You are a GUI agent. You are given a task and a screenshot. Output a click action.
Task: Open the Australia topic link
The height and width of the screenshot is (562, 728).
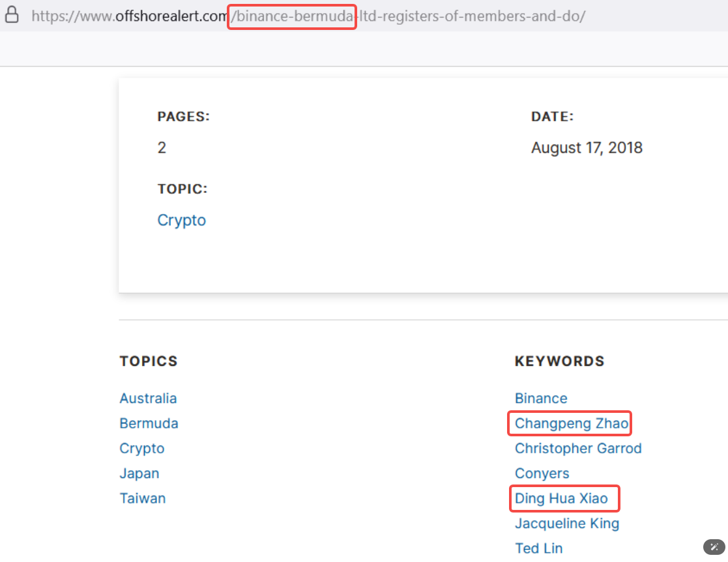(x=148, y=399)
